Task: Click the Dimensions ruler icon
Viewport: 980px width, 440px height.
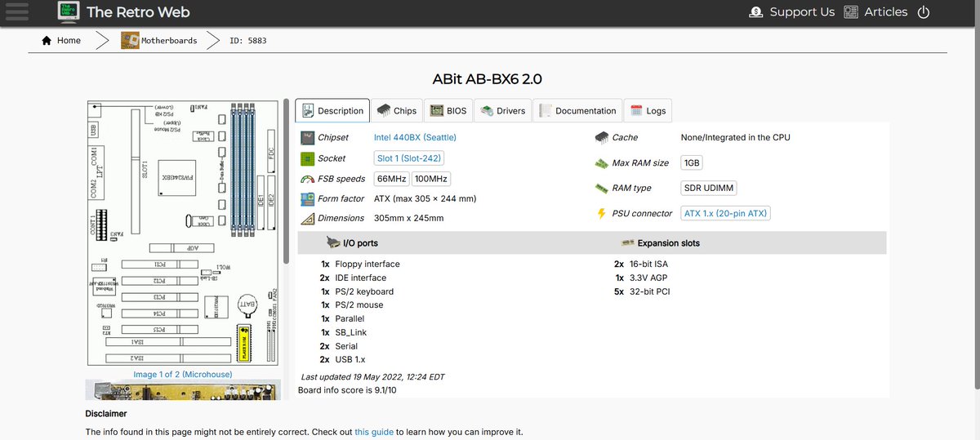Action: [x=307, y=218]
